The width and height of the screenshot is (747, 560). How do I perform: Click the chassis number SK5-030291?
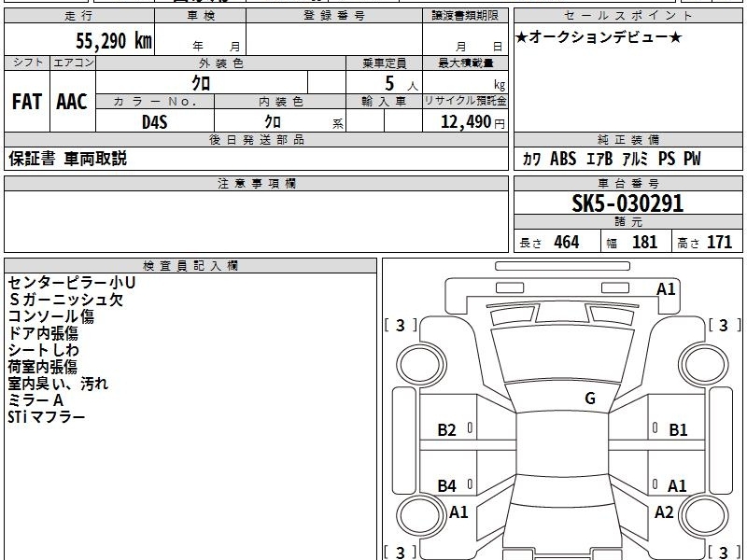[627, 203]
